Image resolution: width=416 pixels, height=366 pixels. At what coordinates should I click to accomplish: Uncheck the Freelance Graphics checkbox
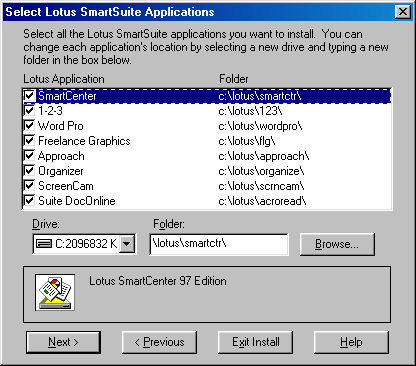29,140
